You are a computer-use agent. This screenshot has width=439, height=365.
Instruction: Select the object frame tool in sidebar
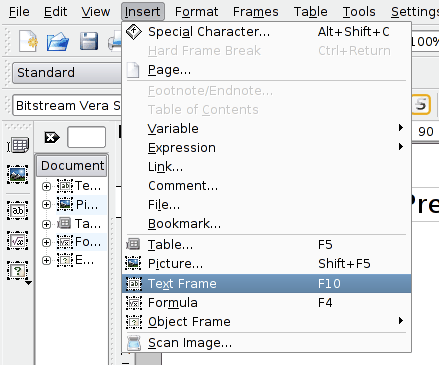pyautogui.click(x=17, y=270)
